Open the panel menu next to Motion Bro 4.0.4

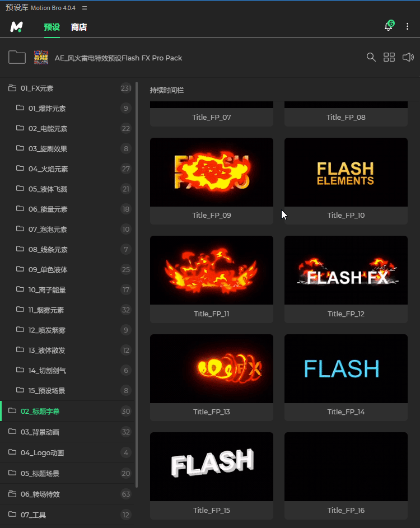pos(85,8)
